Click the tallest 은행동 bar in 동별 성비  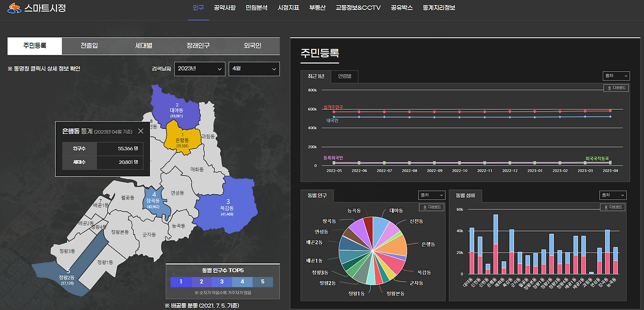[496, 245]
